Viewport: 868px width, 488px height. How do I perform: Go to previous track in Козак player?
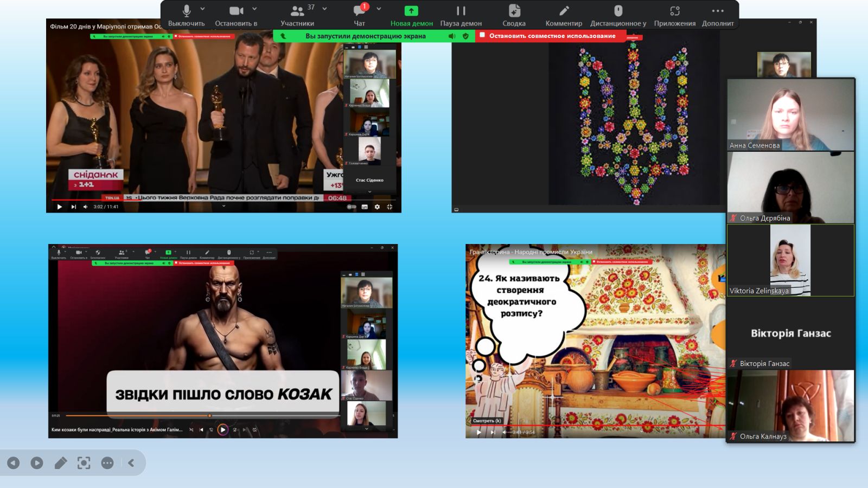point(201,429)
